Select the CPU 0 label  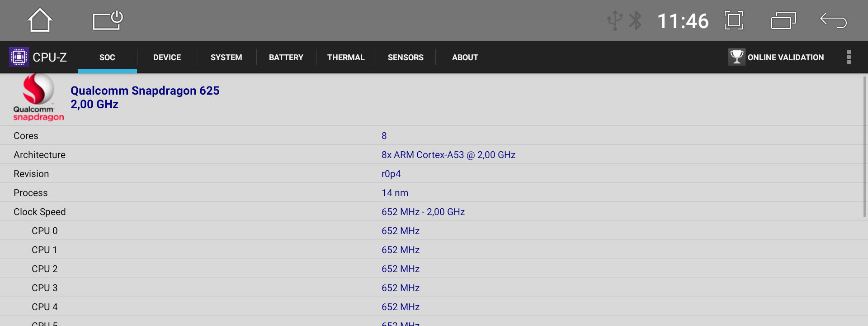coord(44,231)
